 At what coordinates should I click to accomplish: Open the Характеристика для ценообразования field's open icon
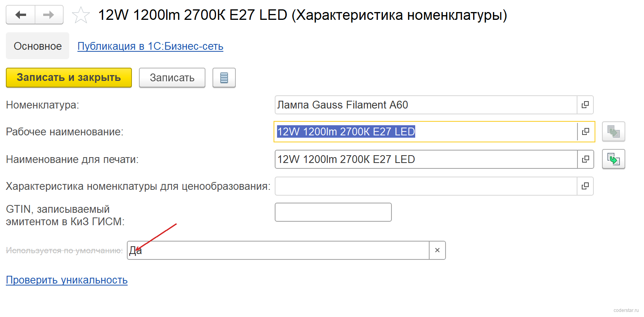585,186
